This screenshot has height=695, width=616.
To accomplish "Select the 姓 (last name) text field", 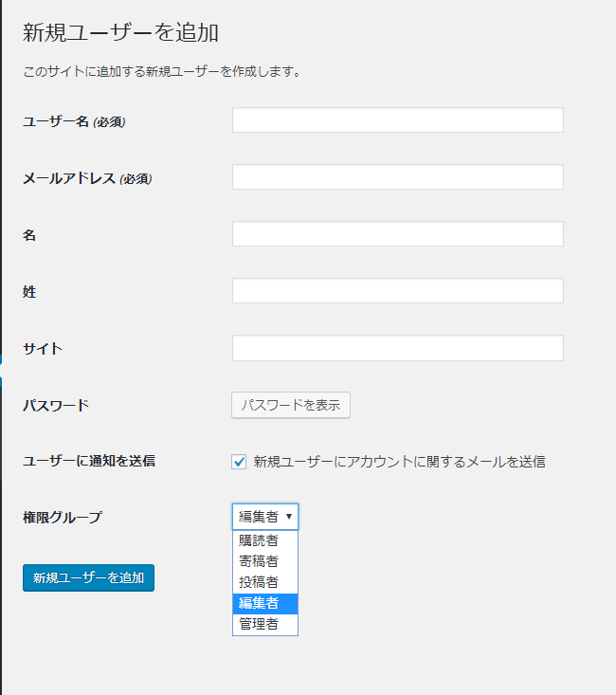I will 397,291.
